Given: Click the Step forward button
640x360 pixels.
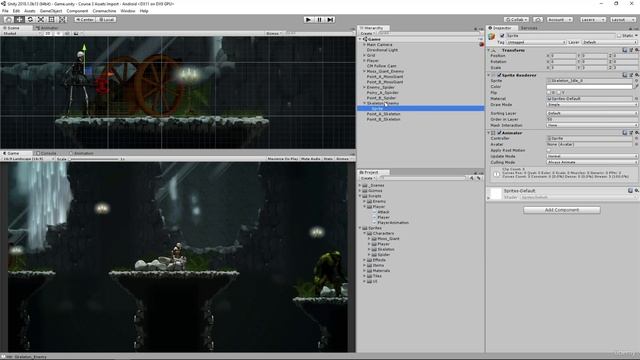Looking at the screenshot, I should 331,20.
